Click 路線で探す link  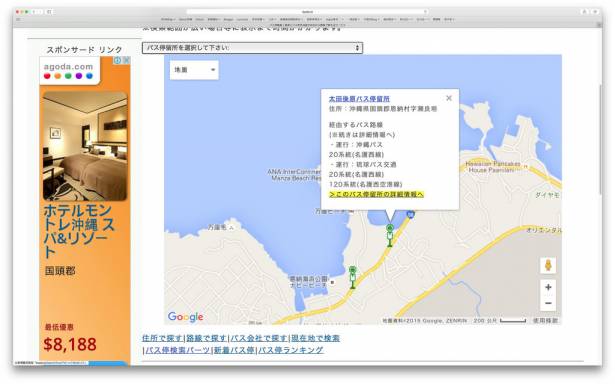pyautogui.click(x=206, y=338)
